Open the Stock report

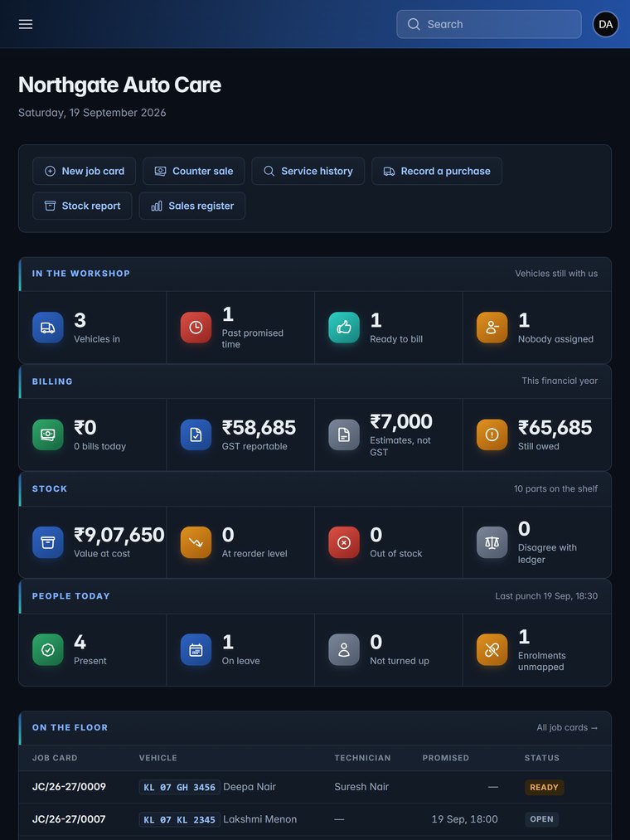83,206
